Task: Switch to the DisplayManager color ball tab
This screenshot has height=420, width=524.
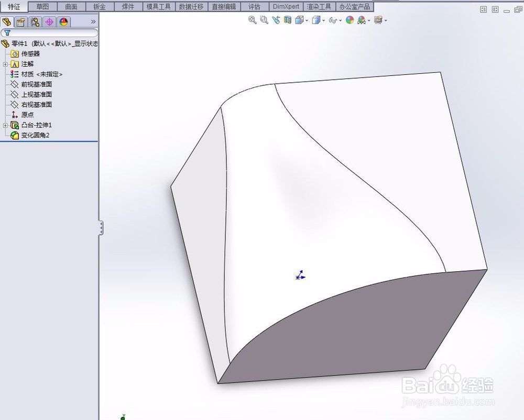Action: coord(63,21)
